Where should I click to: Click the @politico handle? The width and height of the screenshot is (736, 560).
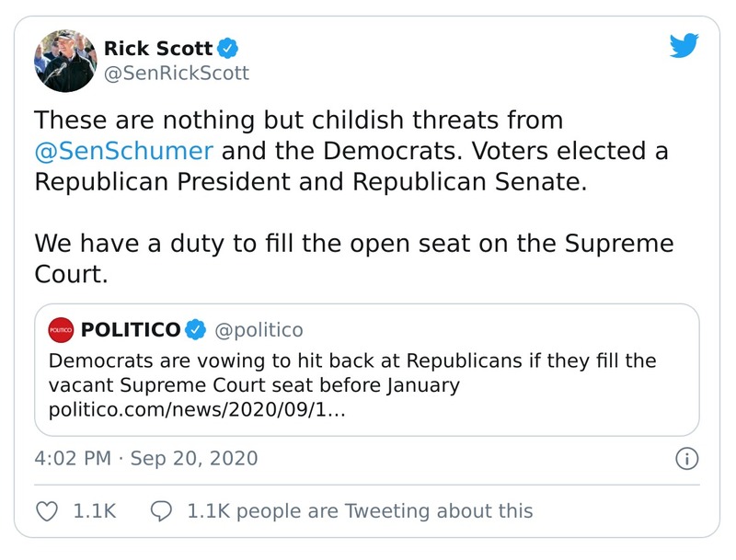[x=259, y=329]
